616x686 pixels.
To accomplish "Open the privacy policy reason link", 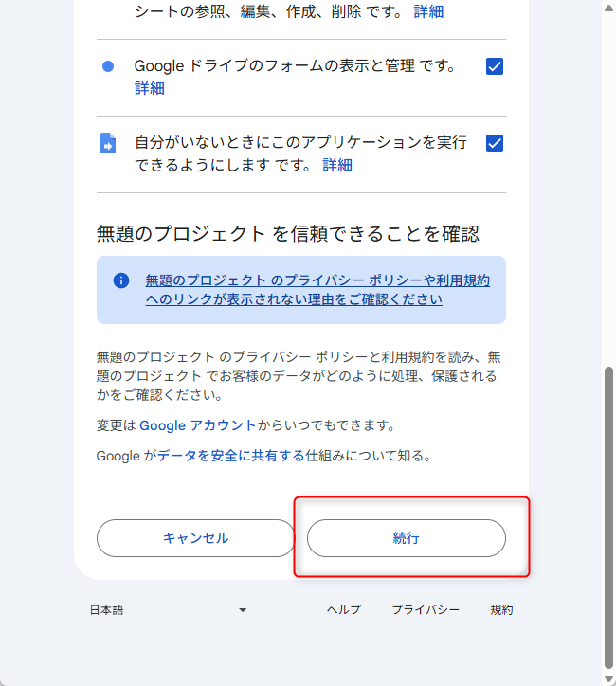I will tap(317, 289).
